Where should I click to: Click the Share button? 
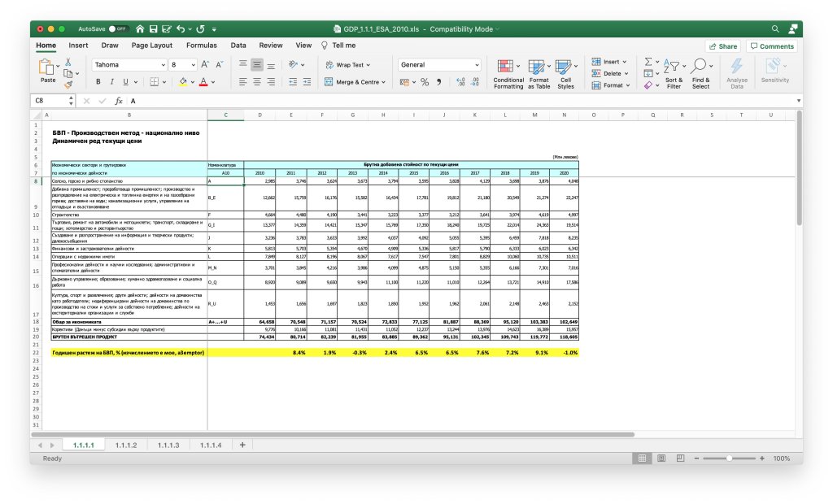722,46
